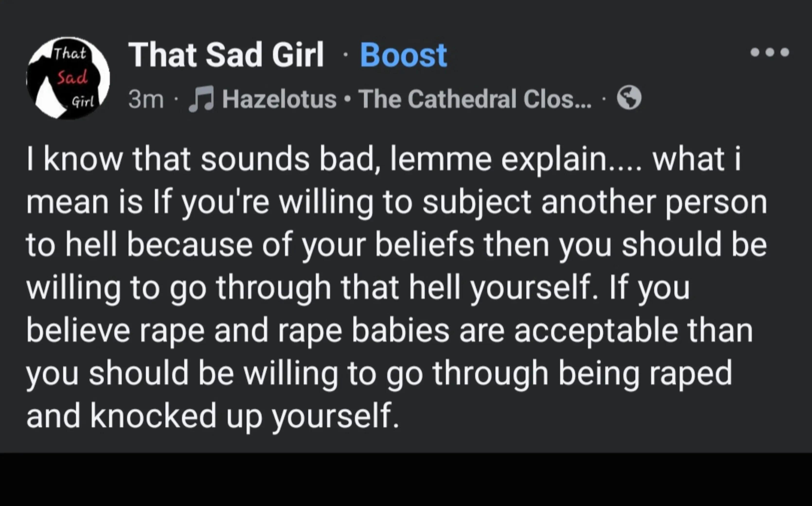The height and width of the screenshot is (506, 812).
Task: Click the red Sad word in the avatar
Action: [72, 78]
